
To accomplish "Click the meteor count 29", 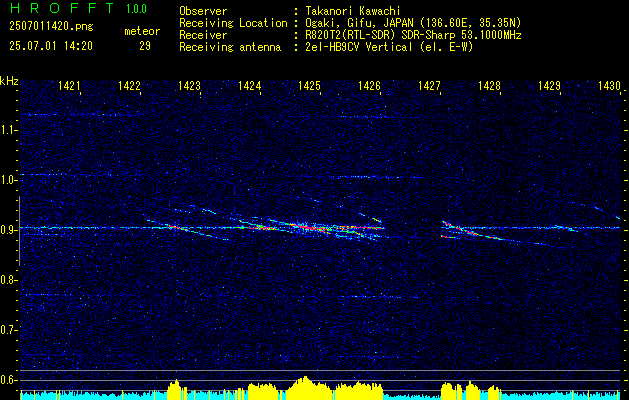I will (x=145, y=46).
